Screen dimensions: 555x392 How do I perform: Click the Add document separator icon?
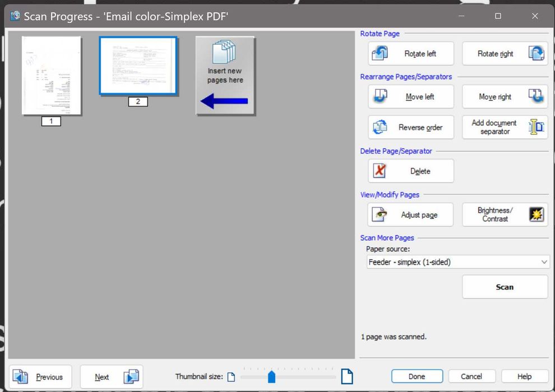click(536, 127)
